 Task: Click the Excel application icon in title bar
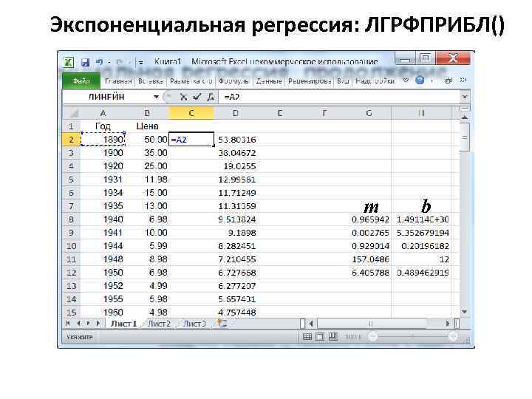(x=69, y=62)
